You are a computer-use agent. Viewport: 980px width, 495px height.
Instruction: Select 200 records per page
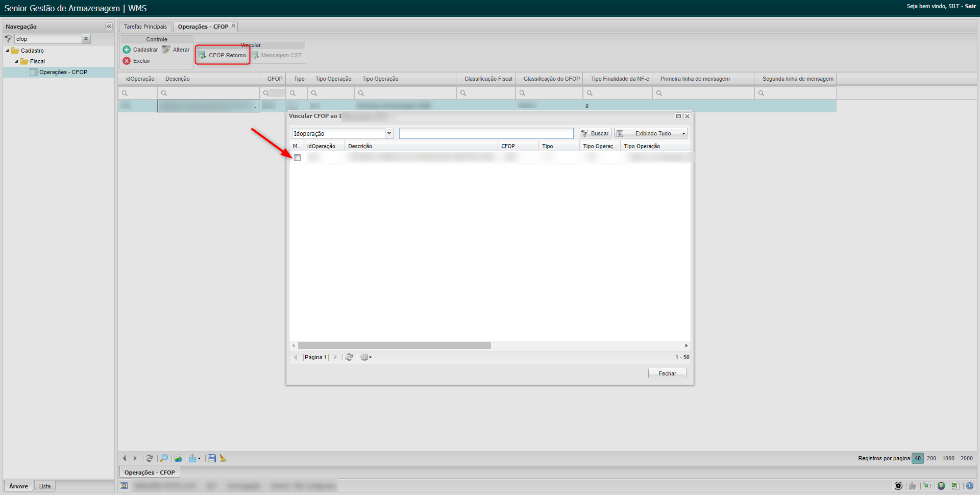(931, 458)
